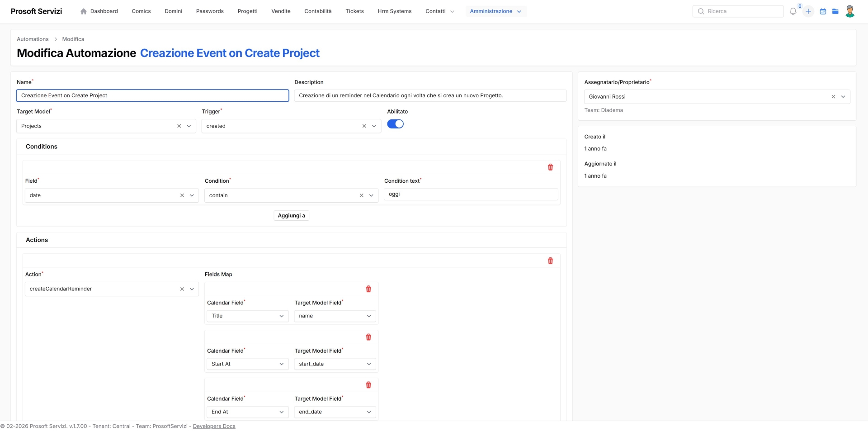Click the Ricerca search box

click(738, 11)
